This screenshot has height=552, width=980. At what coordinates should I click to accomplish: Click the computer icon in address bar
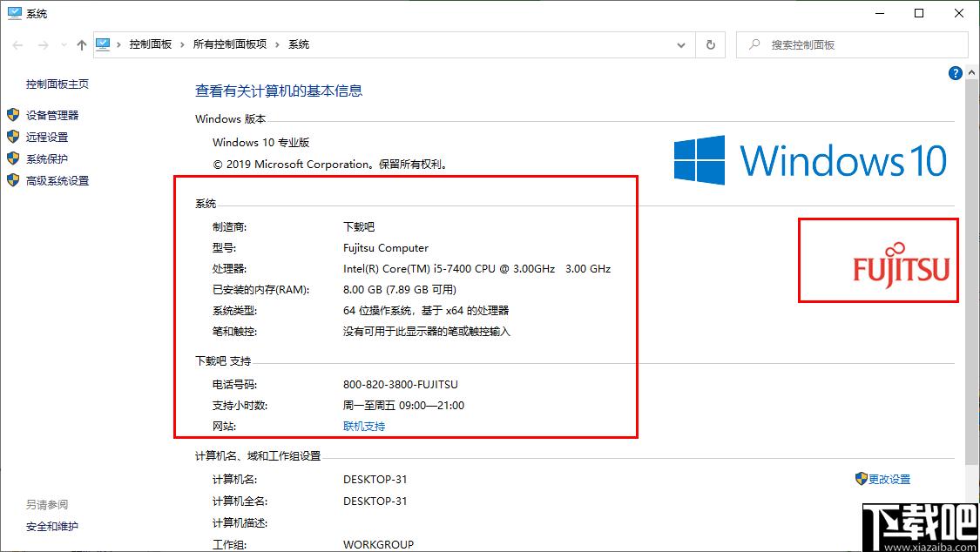pyautogui.click(x=103, y=44)
